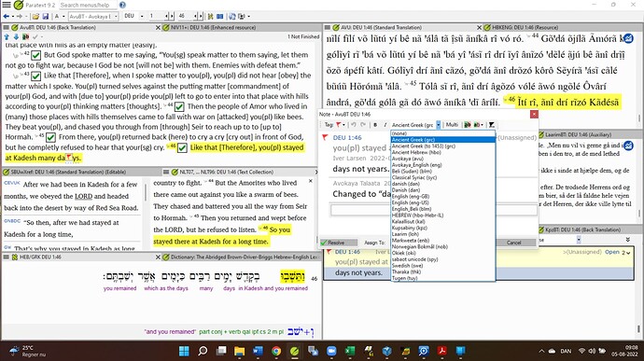Click the arrange windows icon on the main toolbar

tap(211, 17)
